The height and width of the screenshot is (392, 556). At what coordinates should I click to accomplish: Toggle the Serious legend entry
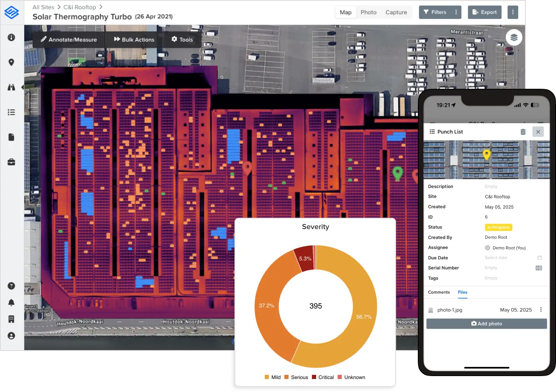click(x=296, y=377)
